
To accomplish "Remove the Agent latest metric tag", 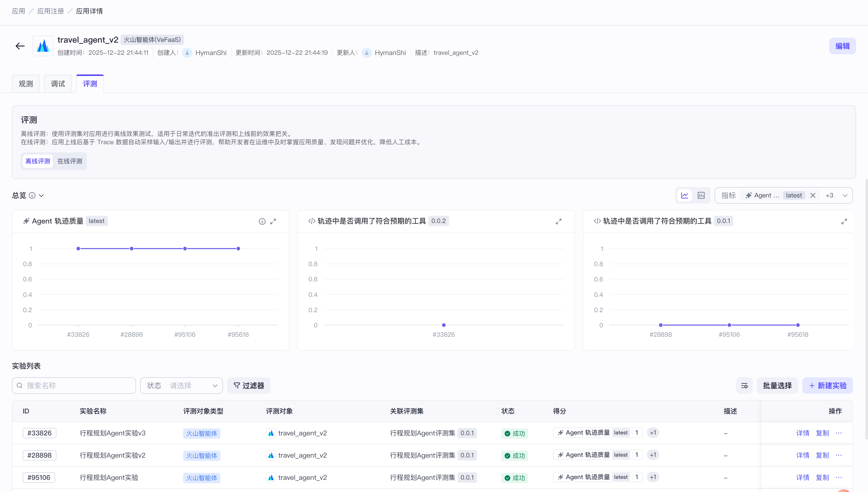I will [x=813, y=195].
